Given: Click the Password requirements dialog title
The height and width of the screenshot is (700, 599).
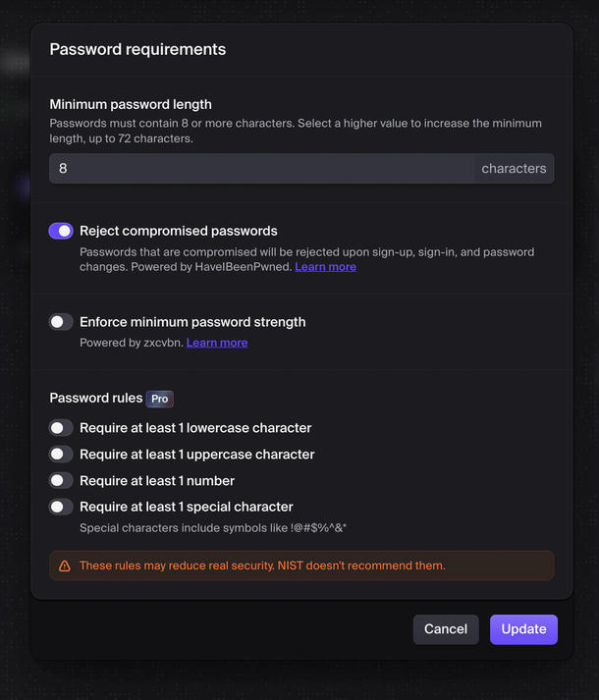Looking at the screenshot, I should 137,49.
